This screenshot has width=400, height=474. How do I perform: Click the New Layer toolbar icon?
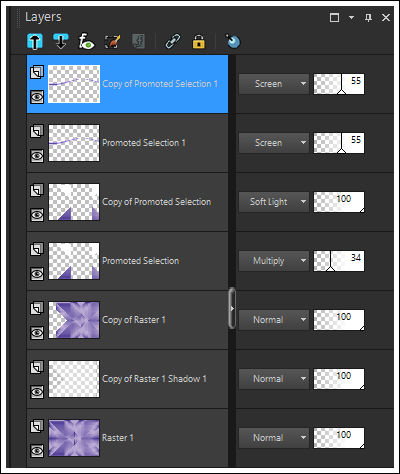pos(35,42)
